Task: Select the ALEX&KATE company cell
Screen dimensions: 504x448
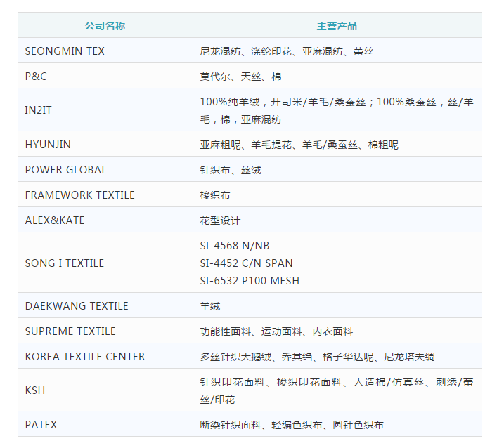Action: pos(105,220)
